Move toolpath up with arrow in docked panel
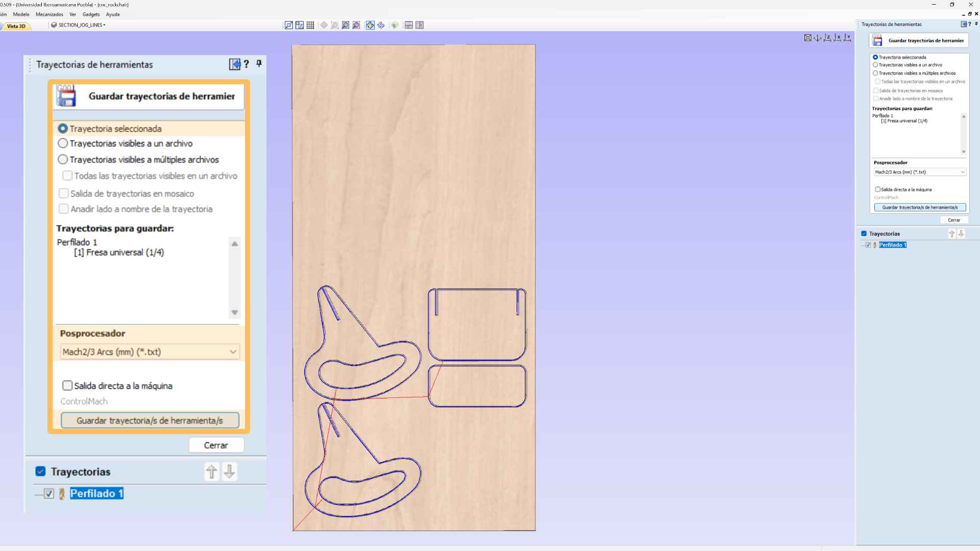 (951, 234)
